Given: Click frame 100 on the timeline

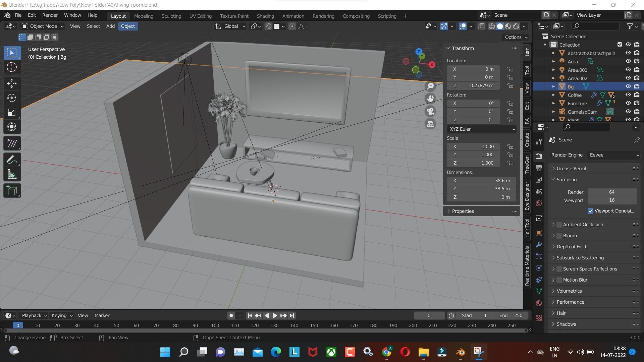Looking at the screenshot, I should [x=215, y=325].
